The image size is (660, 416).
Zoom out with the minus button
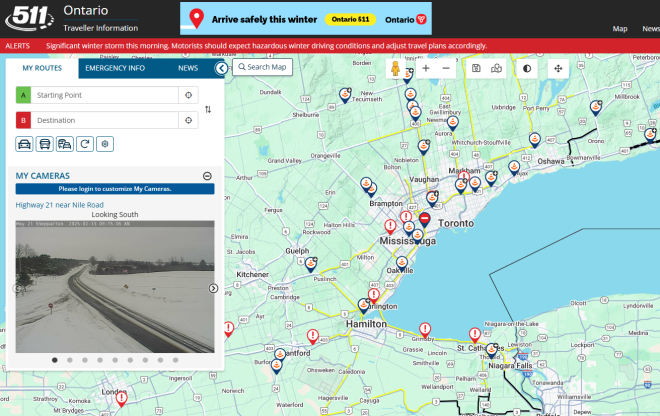point(446,68)
